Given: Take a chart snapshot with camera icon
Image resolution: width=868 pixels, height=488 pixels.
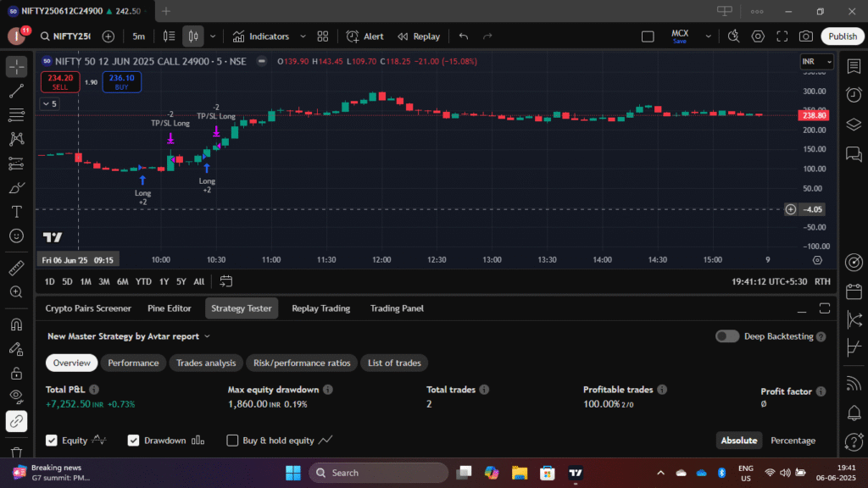Looking at the screenshot, I should pyautogui.click(x=806, y=36).
